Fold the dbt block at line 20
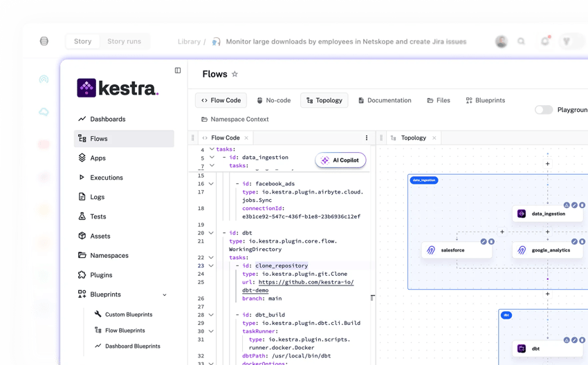 212,233
